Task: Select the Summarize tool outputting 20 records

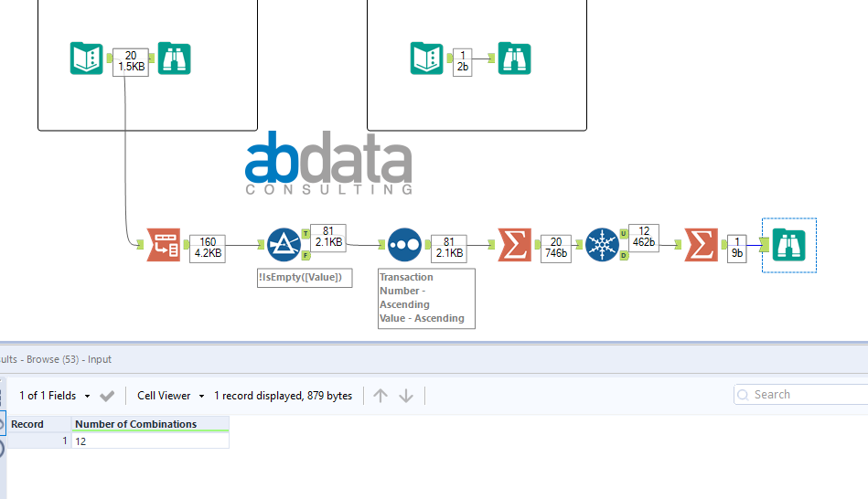Action: click(x=515, y=245)
